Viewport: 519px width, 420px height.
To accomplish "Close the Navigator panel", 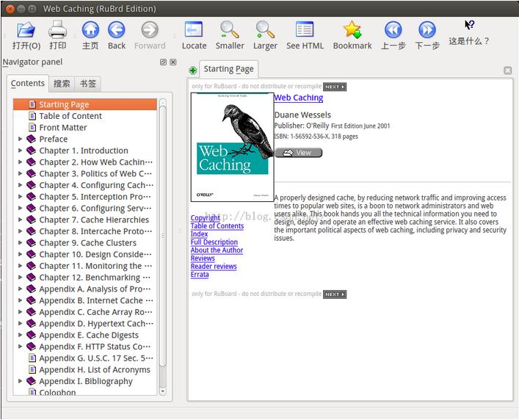I will (173, 62).
